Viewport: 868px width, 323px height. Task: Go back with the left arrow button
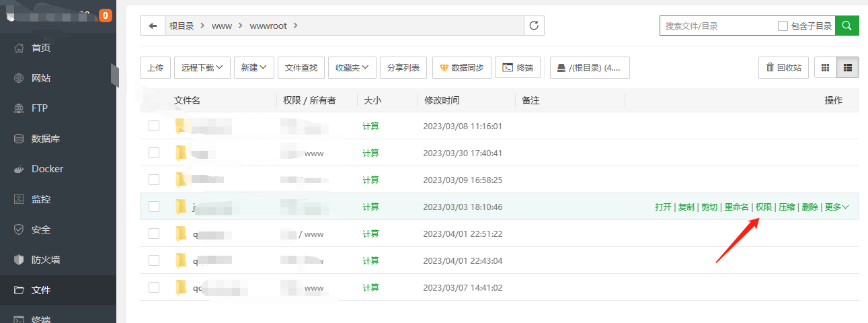(153, 26)
